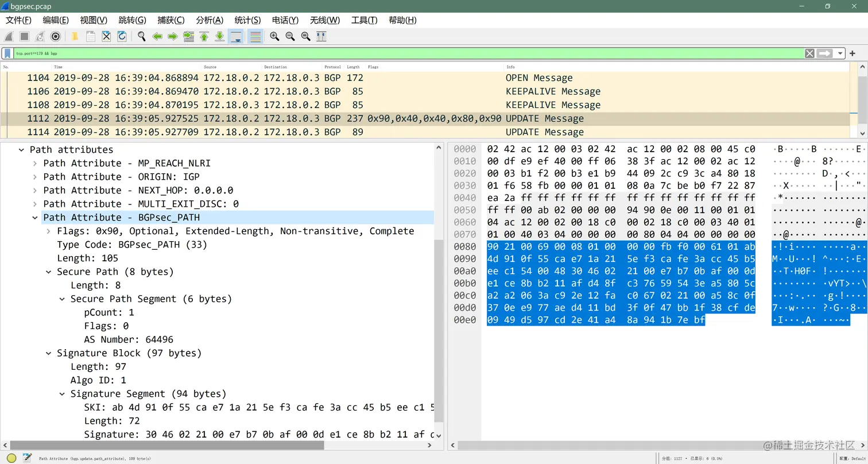Select packet 1108 KEEPALIVE Message
Image resolution: width=868 pixels, height=464 pixels.
tap(425, 105)
